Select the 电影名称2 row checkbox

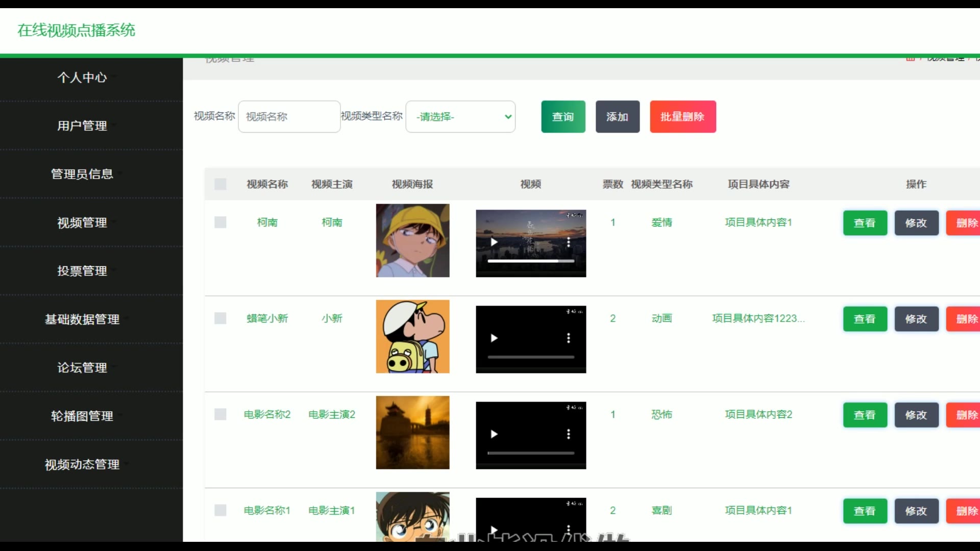pos(220,414)
